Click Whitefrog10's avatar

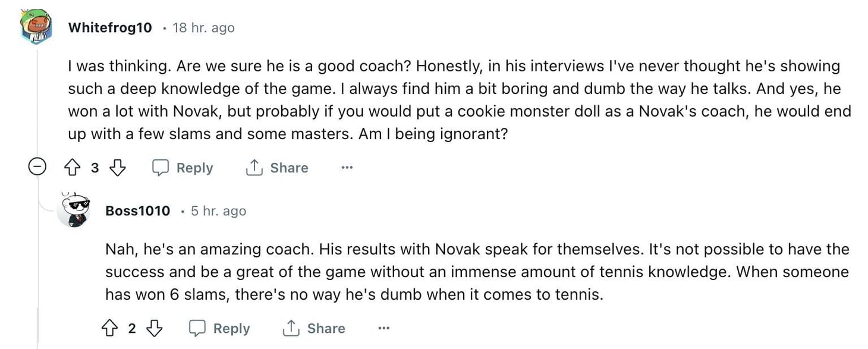36,25
